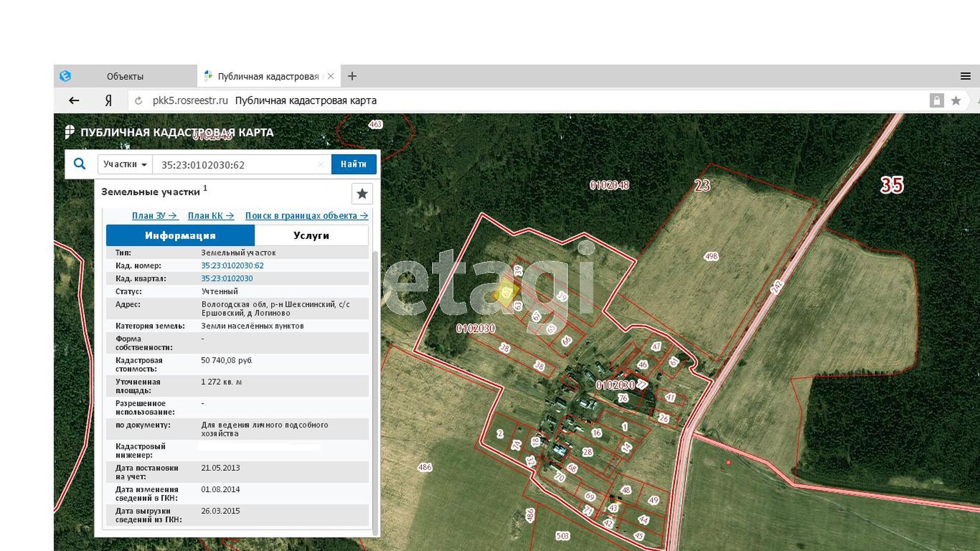Open the browser hamburger menu
This screenshot has width=980, height=551.
coord(965,76)
